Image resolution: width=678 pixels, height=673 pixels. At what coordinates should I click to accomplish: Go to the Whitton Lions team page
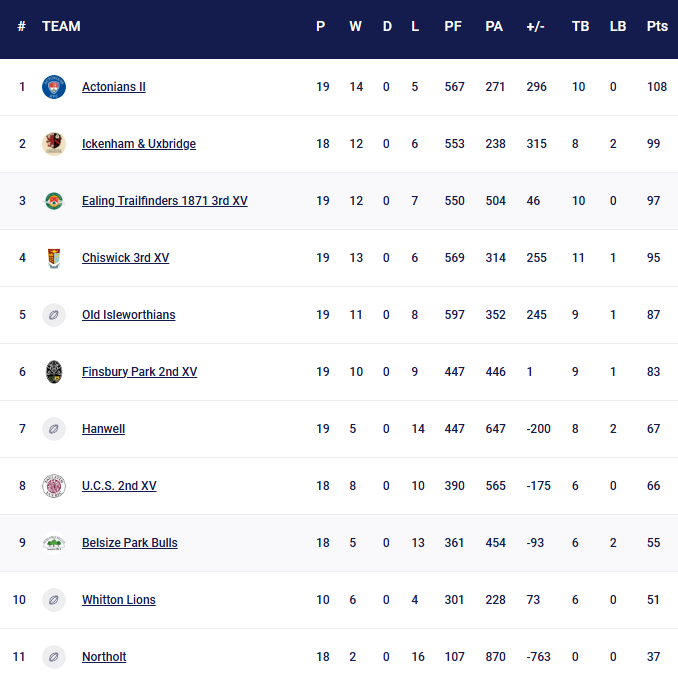tap(119, 600)
